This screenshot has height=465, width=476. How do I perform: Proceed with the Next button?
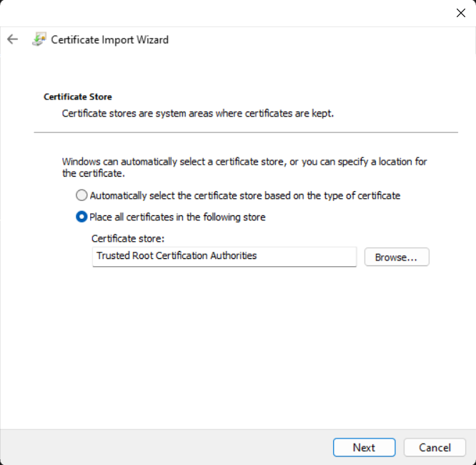coord(364,447)
